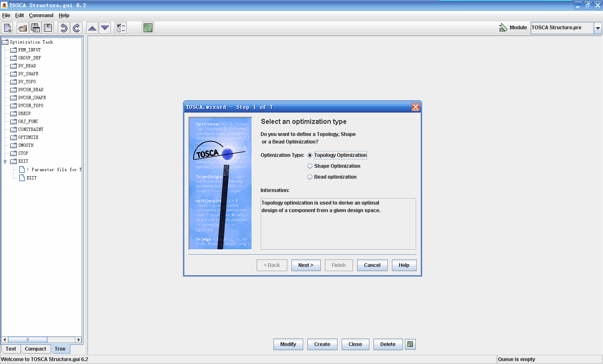
Task: Switch to the Compact tab
Action: 36,349
